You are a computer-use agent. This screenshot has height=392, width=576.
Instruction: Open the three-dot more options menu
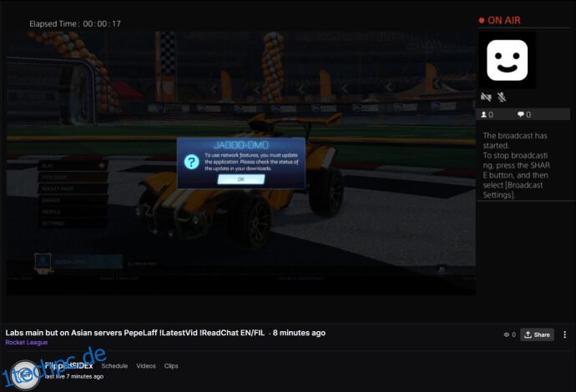[564, 334]
